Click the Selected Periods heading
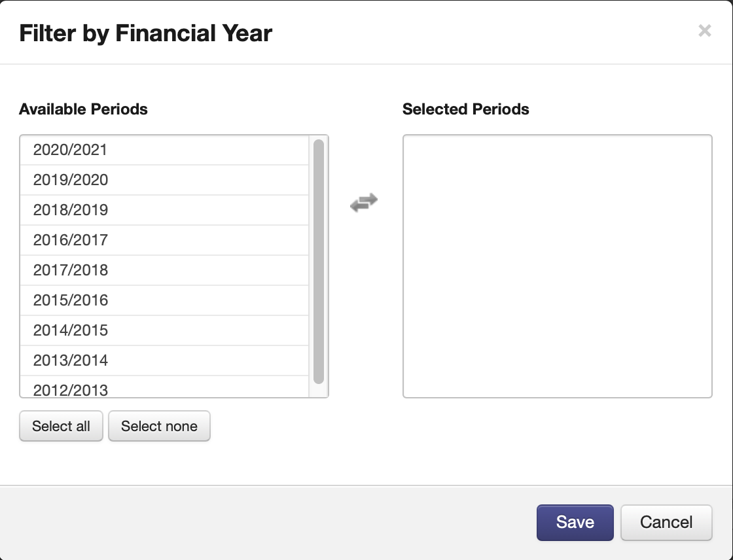This screenshot has height=560, width=733. click(465, 109)
